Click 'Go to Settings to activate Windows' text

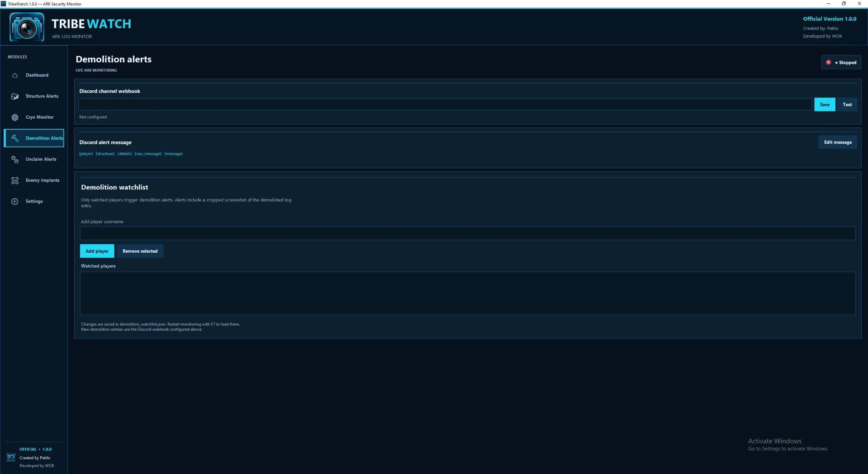coord(788,449)
